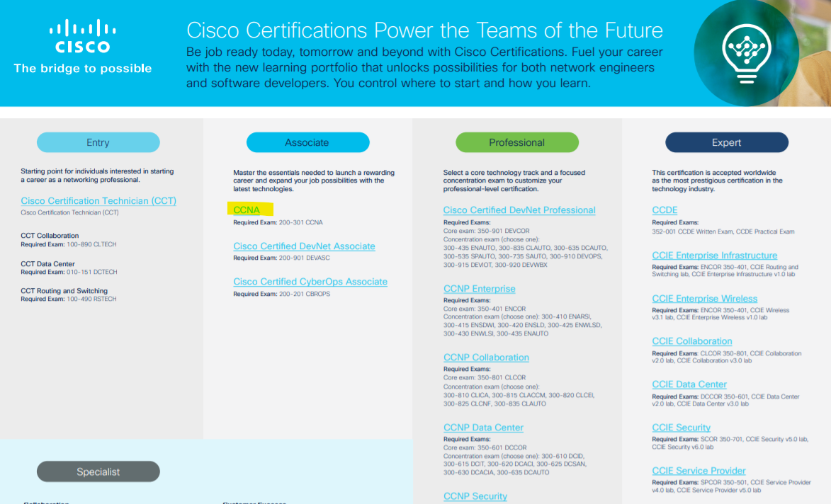Screen dimensions: 831x504
Task: Click 'Core exam: 350-601 DCCOR' text
Action: point(485,447)
